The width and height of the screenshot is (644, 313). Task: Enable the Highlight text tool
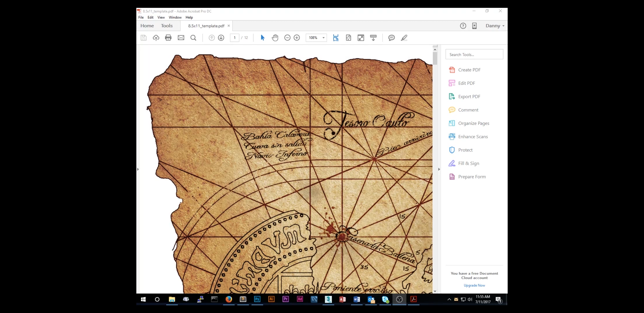[404, 38]
